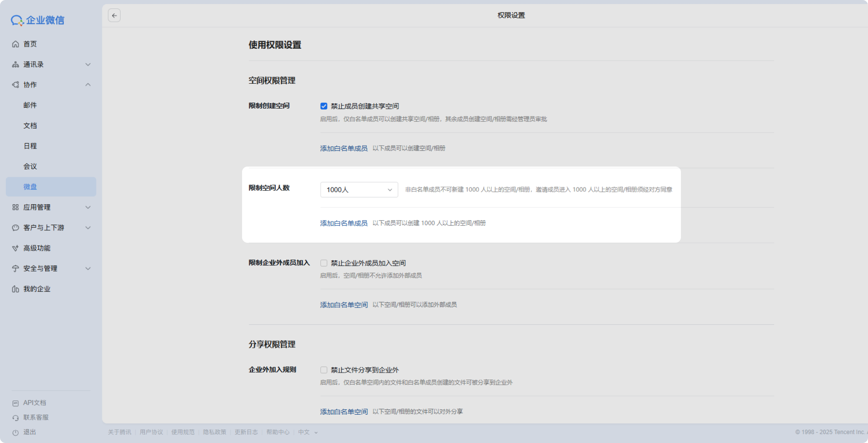Click the 安全与管理 umbrella icon
This screenshot has width=868, height=443.
pyautogui.click(x=16, y=268)
